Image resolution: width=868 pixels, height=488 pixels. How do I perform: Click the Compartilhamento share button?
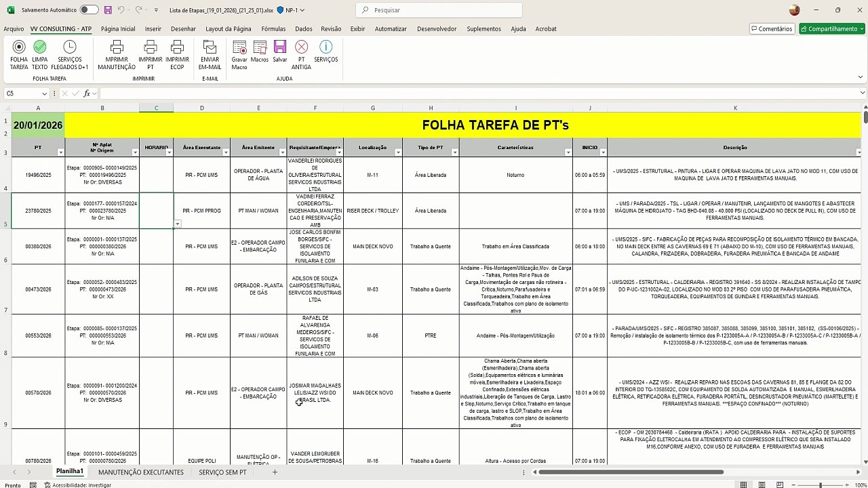pyautogui.click(x=831, y=29)
